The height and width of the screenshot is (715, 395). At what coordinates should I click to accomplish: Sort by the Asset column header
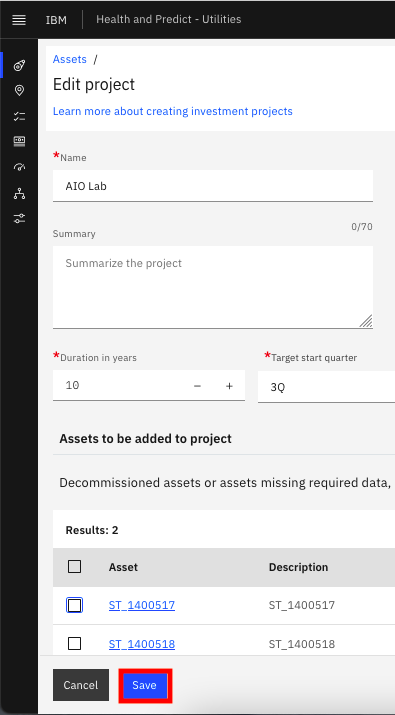click(123, 567)
